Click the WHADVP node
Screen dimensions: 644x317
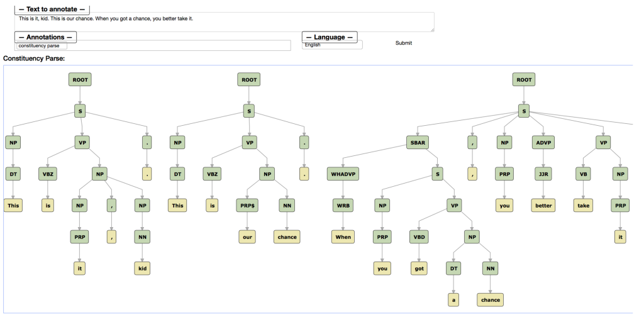click(341, 173)
